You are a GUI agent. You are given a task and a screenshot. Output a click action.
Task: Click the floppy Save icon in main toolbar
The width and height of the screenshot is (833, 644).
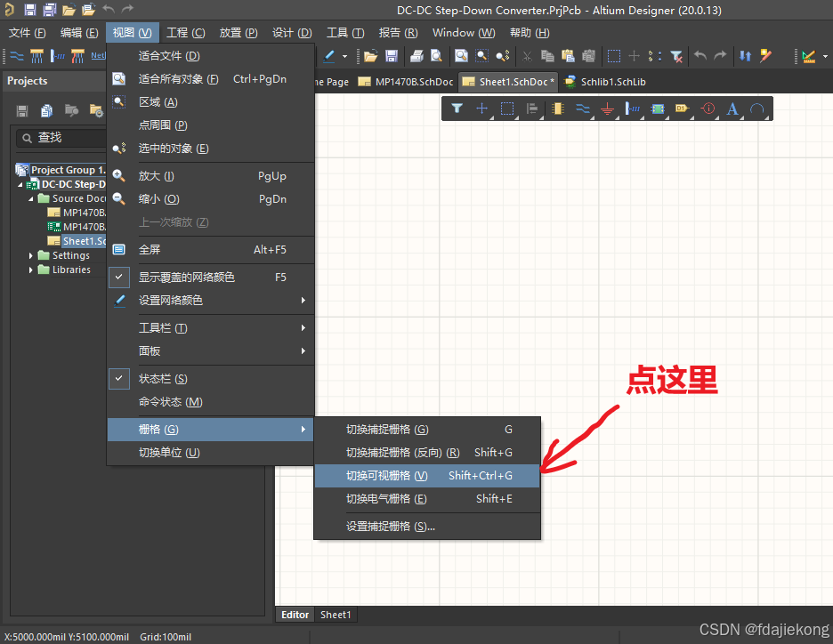(392, 56)
